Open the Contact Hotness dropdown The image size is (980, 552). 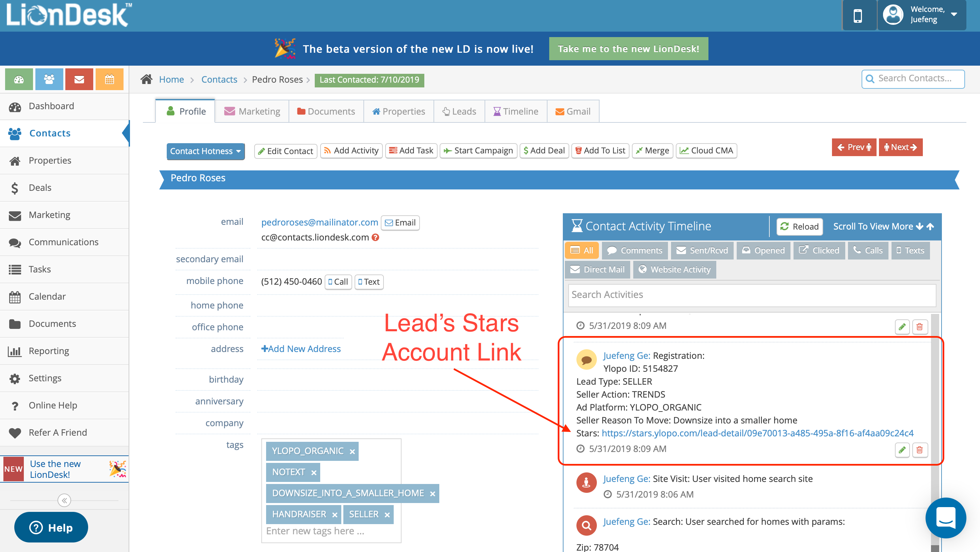(x=206, y=151)
